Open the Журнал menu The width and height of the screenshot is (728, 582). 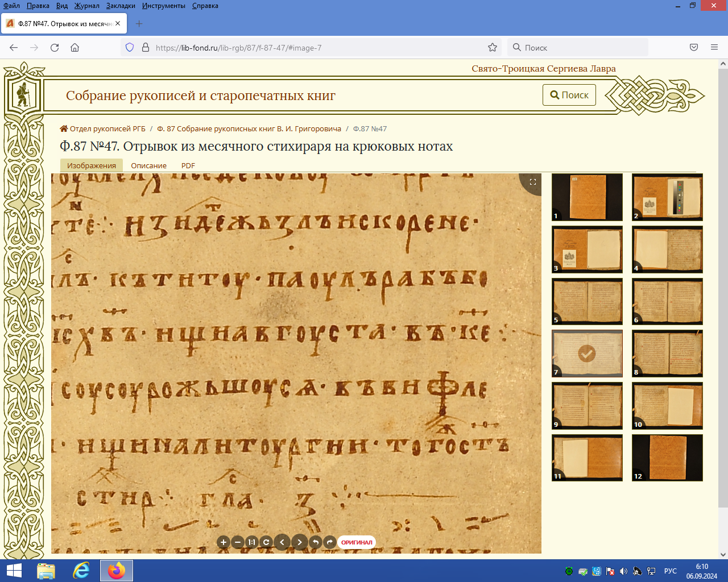pos(86,6)
